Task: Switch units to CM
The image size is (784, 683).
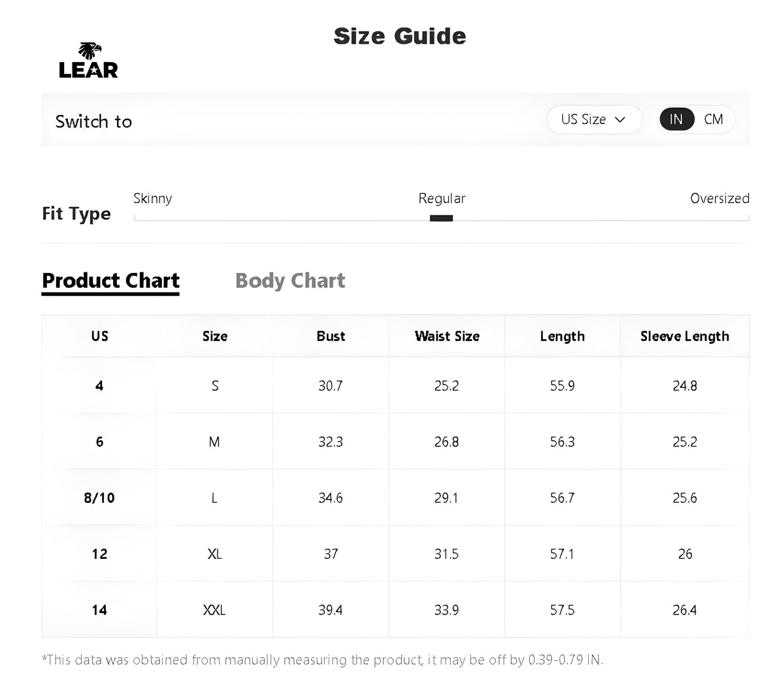Action: tap(713, 119)
